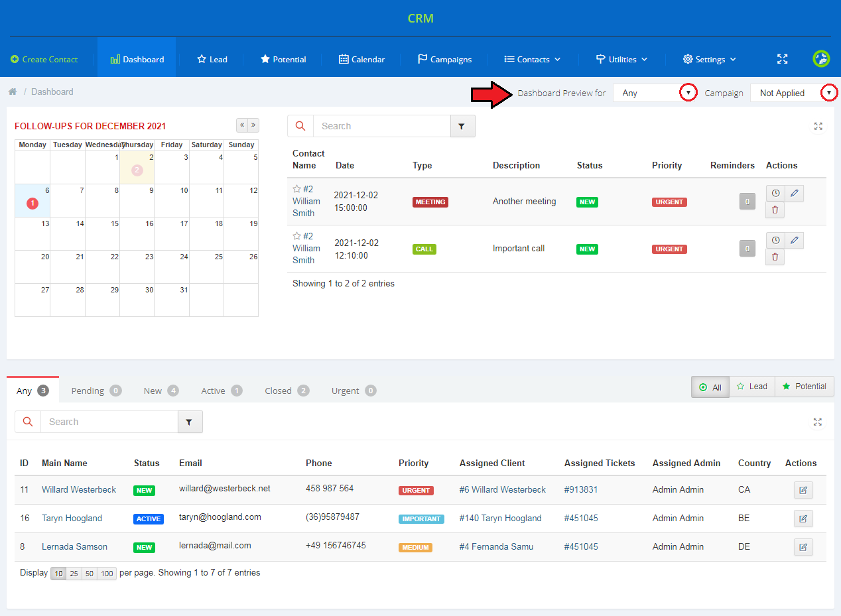Display 10 entries per page
The height and width of the screenshot is (616, 841).
(x=59, y=574)
